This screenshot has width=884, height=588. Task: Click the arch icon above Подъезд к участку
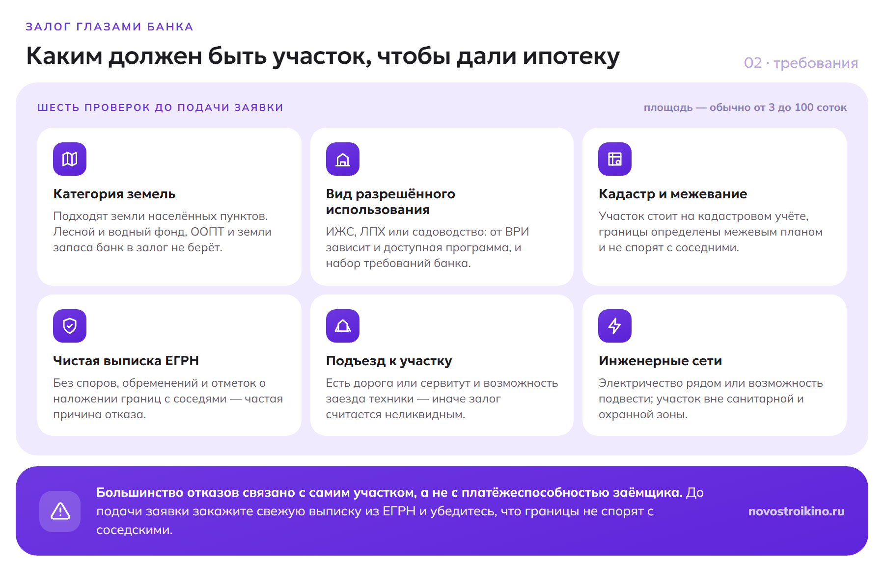click(343, 326)
